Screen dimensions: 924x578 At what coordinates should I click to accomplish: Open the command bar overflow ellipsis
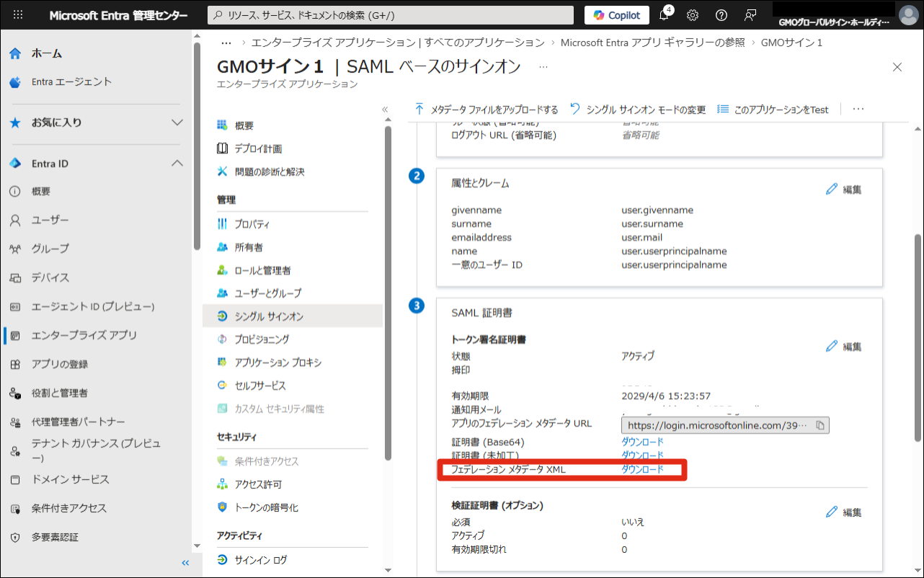tap(858, 110)
